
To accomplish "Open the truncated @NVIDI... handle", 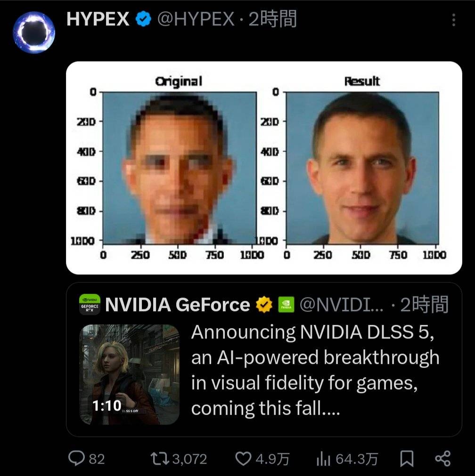I will [342, 305].
